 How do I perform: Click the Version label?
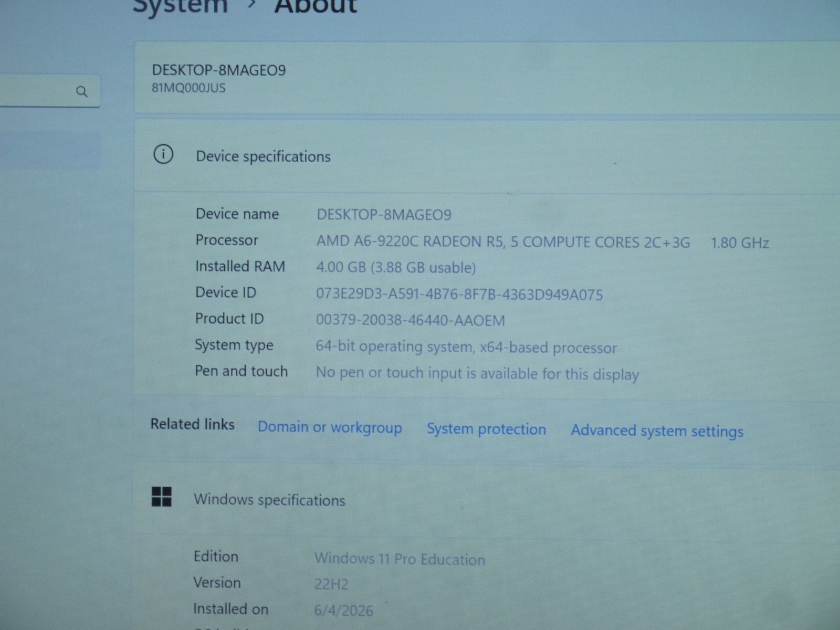pos(217,583)
